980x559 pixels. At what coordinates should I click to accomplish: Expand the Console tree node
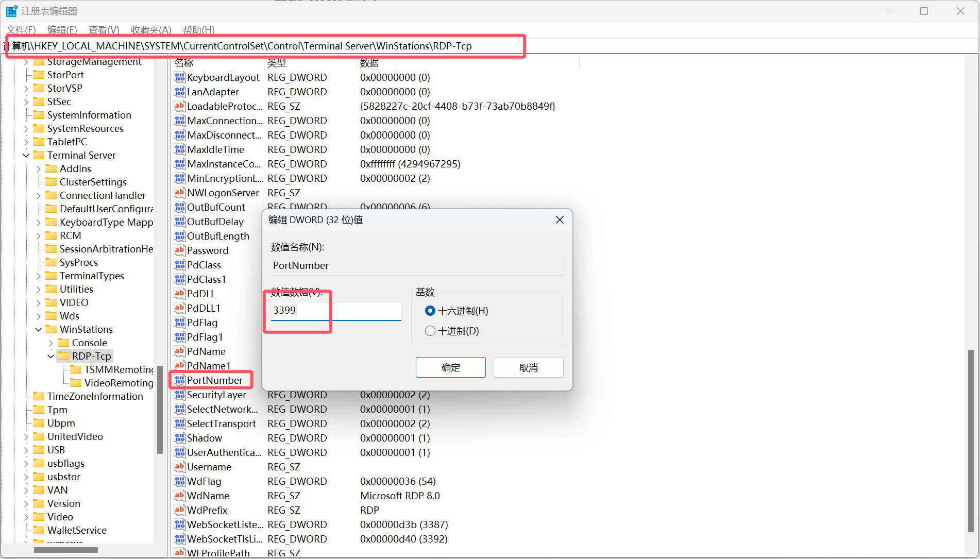click(x=51, y=343)
